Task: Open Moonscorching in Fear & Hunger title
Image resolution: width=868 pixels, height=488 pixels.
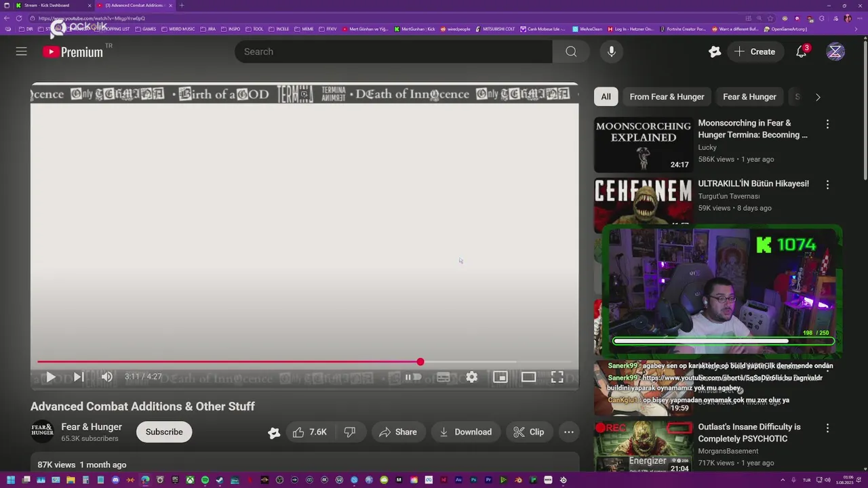Action: pos(753,129)
